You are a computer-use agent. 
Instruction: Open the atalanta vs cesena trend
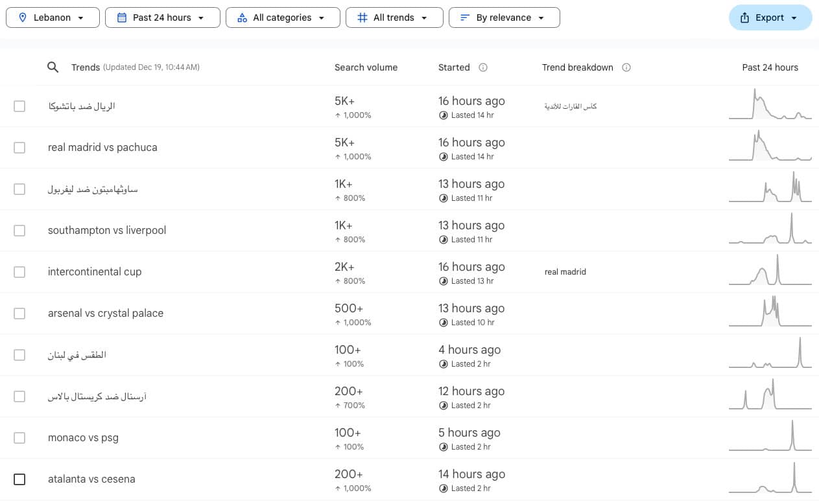point(91,479)
